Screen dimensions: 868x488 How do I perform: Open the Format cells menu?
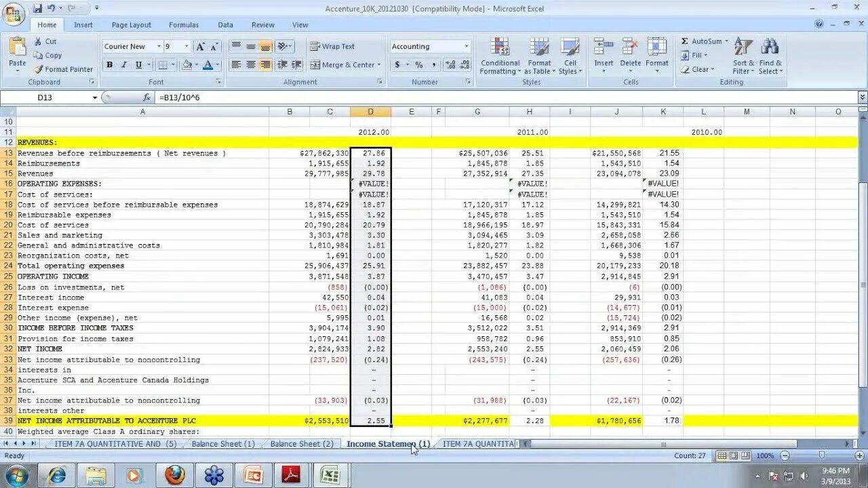(656, 56)
